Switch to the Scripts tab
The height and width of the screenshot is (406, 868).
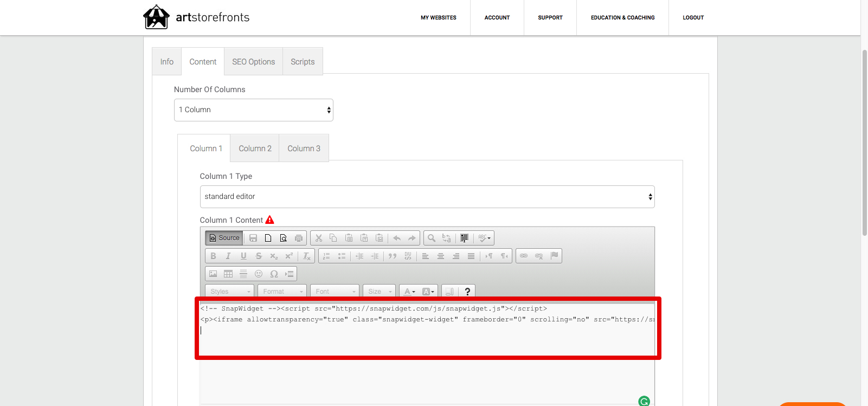(x=303, y=62)
